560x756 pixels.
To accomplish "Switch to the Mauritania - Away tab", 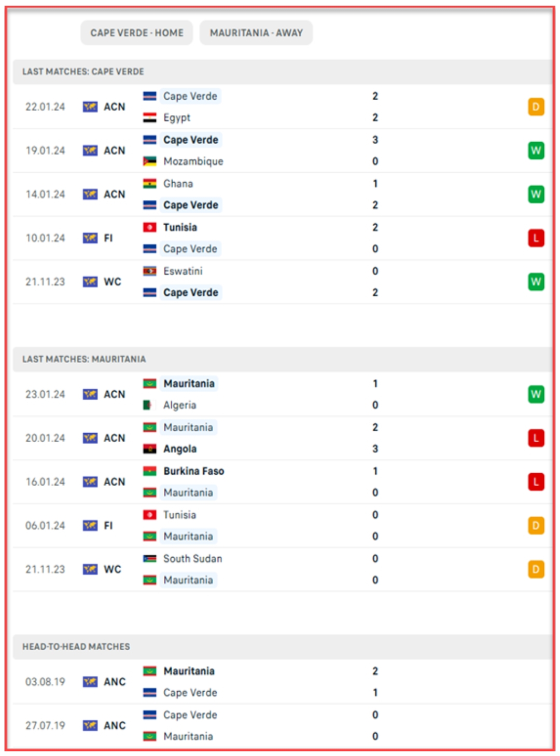I will click(x=256, y=33).
